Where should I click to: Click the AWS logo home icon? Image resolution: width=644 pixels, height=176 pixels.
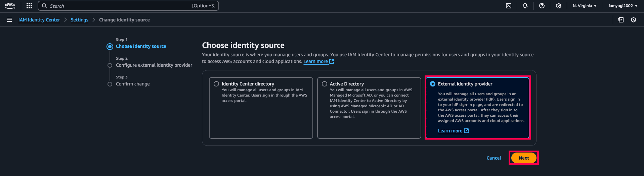coord(10,6)
